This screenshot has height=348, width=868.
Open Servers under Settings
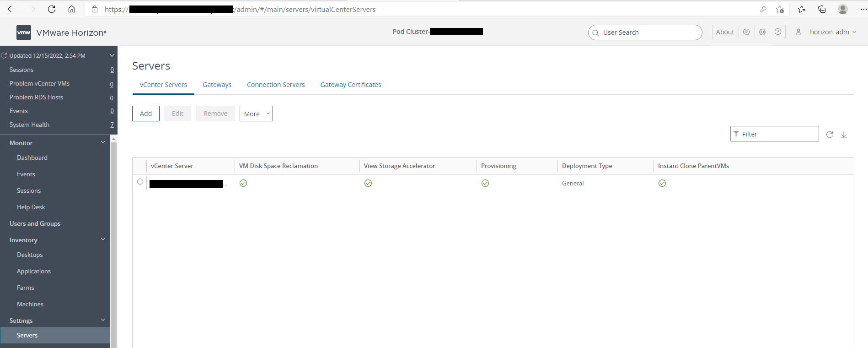tap(55, 335)
